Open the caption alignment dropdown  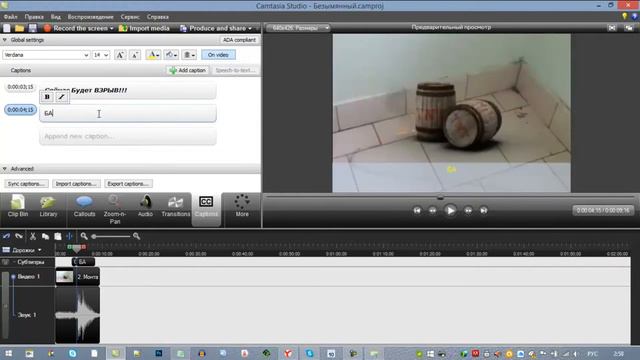[x=189, y=55]
